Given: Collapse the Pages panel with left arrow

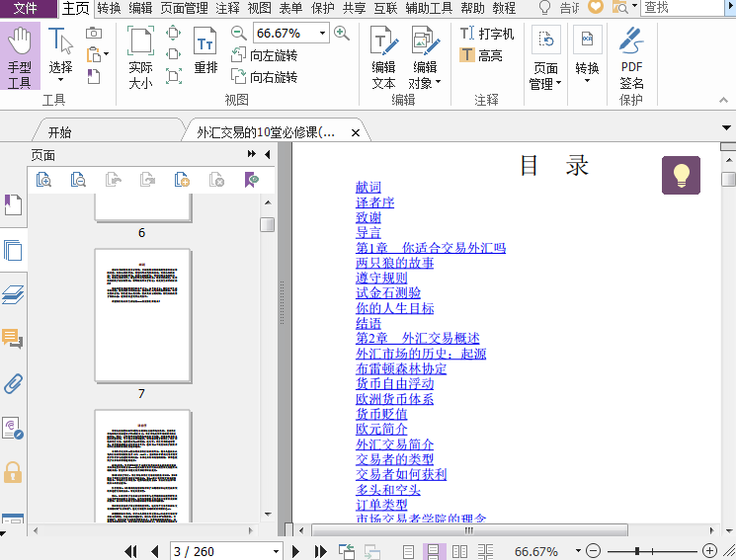Looking at the screenshot, I should tap(268, 154).
